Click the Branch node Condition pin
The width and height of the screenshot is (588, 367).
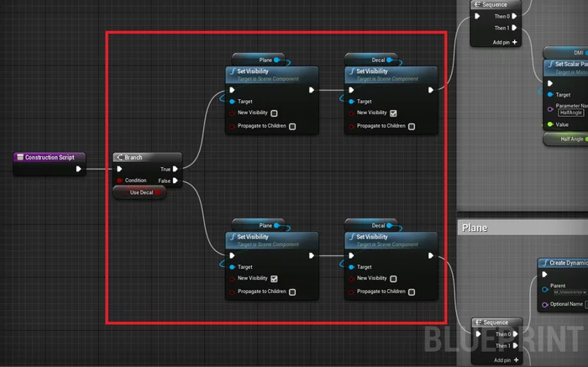point(119,181)
